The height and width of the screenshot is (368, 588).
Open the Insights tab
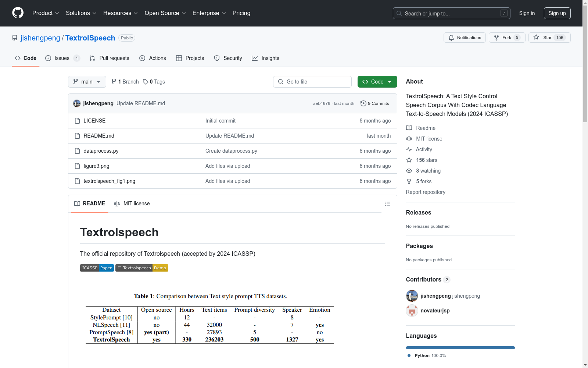(x=265, y=58)
